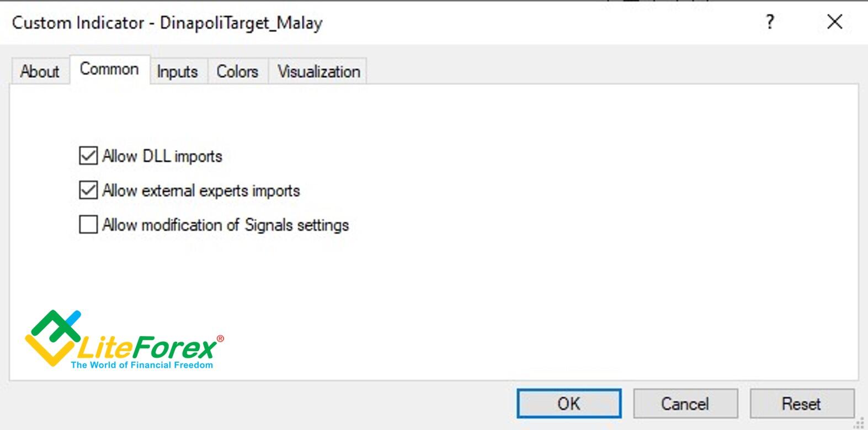This screenshot has height=430, width=868.
Task: Open the Inputs tab
Action: point(177,71)
